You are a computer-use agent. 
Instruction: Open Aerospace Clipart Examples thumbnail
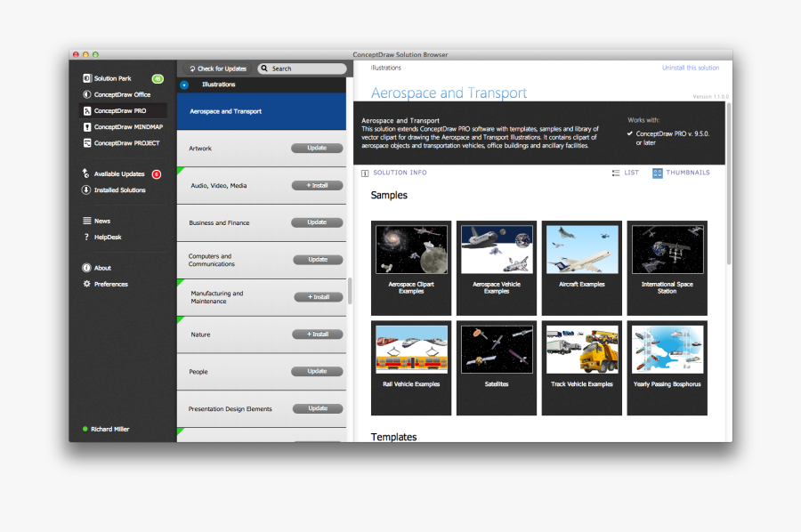[x=411, y=268]
